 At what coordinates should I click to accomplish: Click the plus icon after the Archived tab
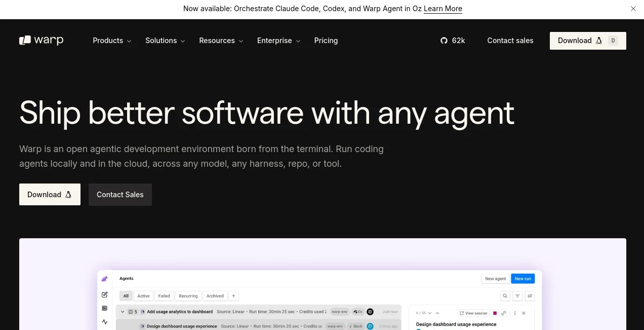tap(233, 296)
